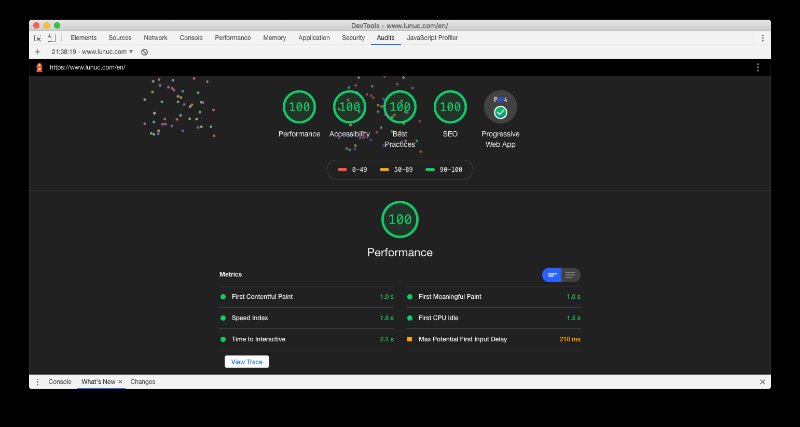
Task: Click the Lighthouse logo icon beside the URL
Action: (39, 67)
